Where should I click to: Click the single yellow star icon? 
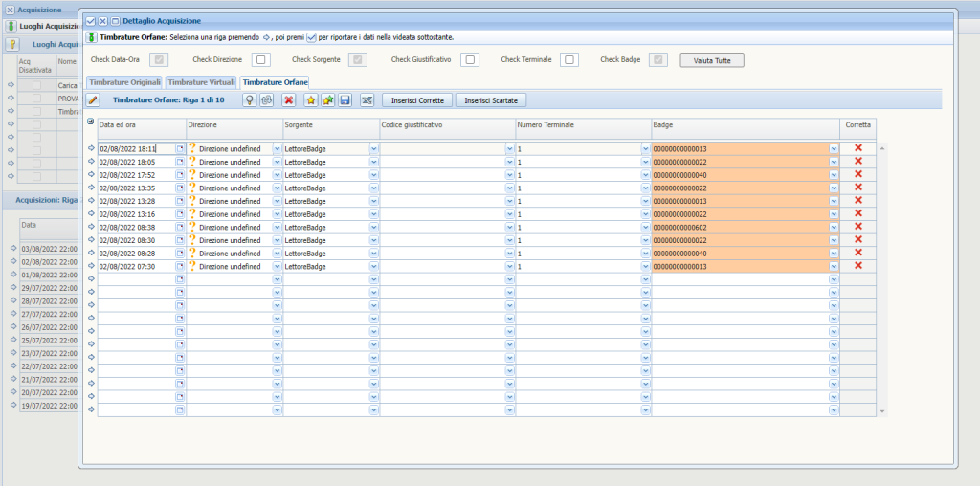tap(311, 99)
